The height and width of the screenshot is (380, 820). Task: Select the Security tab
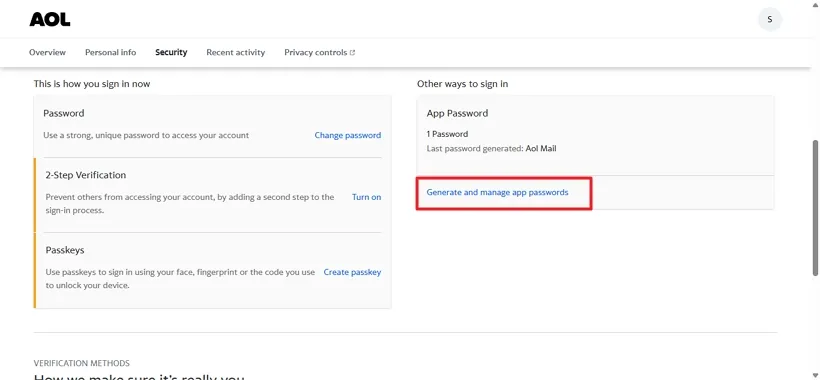pyautogui.click(x=171, y=52)
